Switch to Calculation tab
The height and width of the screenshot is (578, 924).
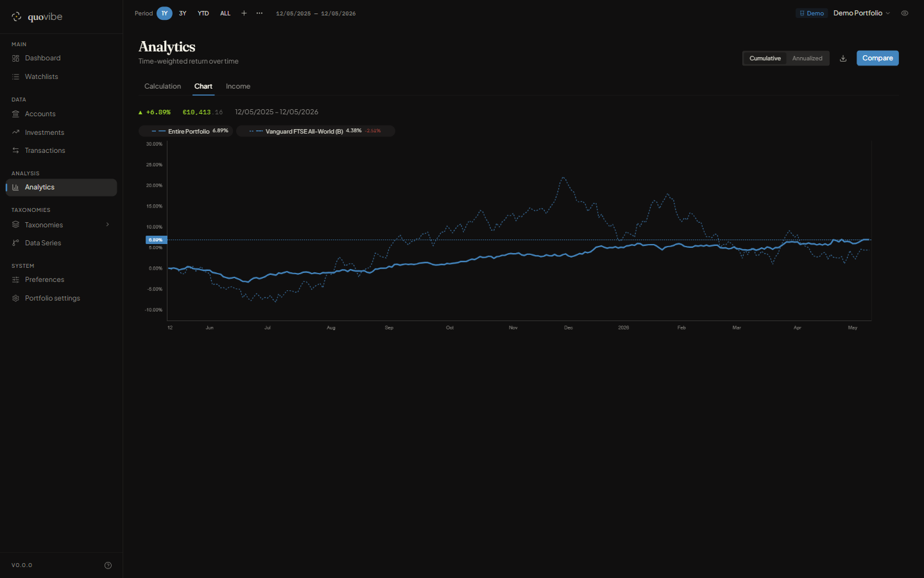(162, 87)
